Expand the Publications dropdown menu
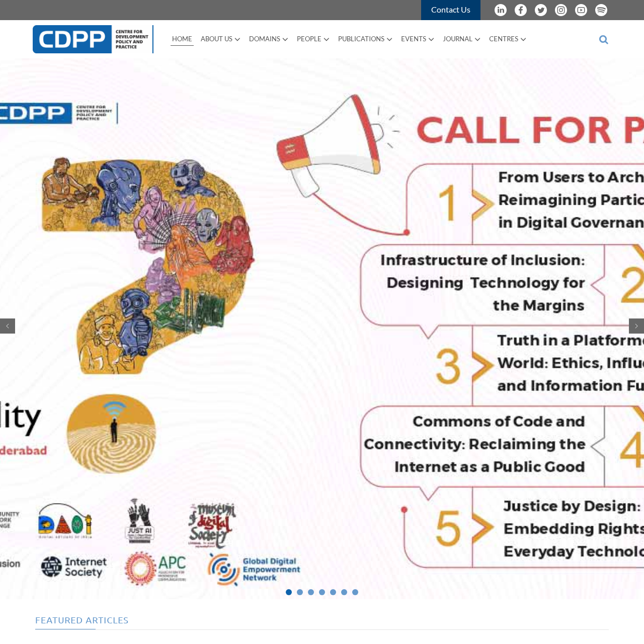The width and height of the screenshot is (644, 644). point(365,39)
